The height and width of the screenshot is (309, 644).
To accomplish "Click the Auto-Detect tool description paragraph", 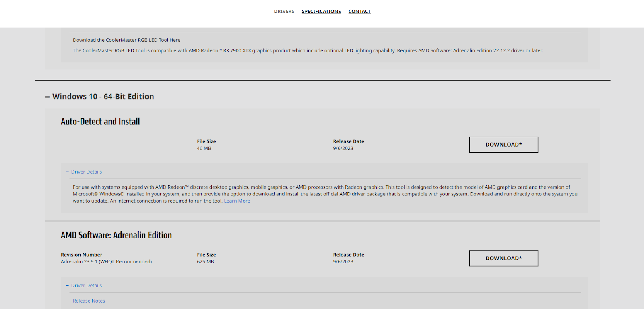I will pos(322,194).
